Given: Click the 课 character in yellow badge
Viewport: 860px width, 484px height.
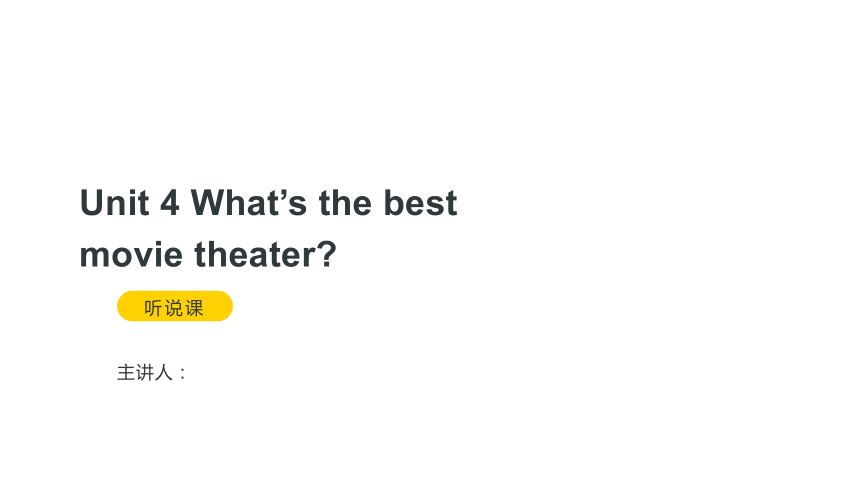Looking at the screenshot, I should 194,308.
